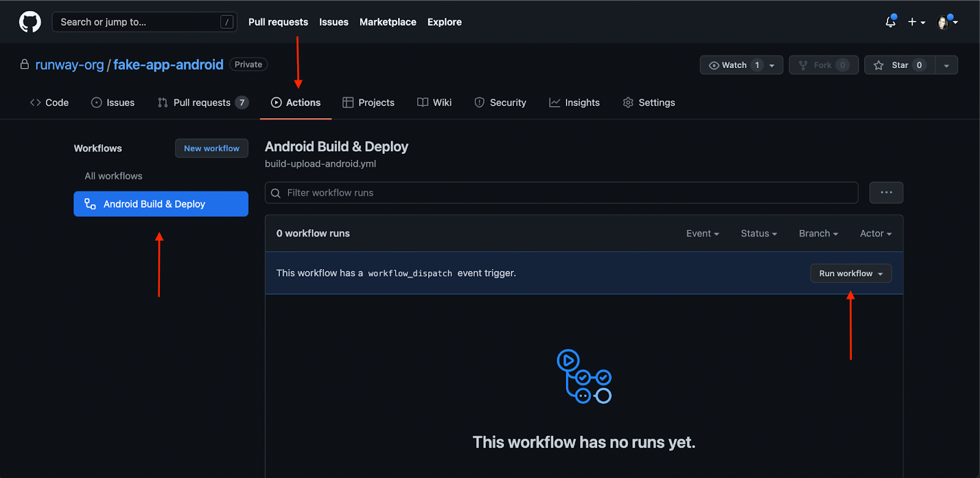Open the Run workflow dropdown

(851, 273)
